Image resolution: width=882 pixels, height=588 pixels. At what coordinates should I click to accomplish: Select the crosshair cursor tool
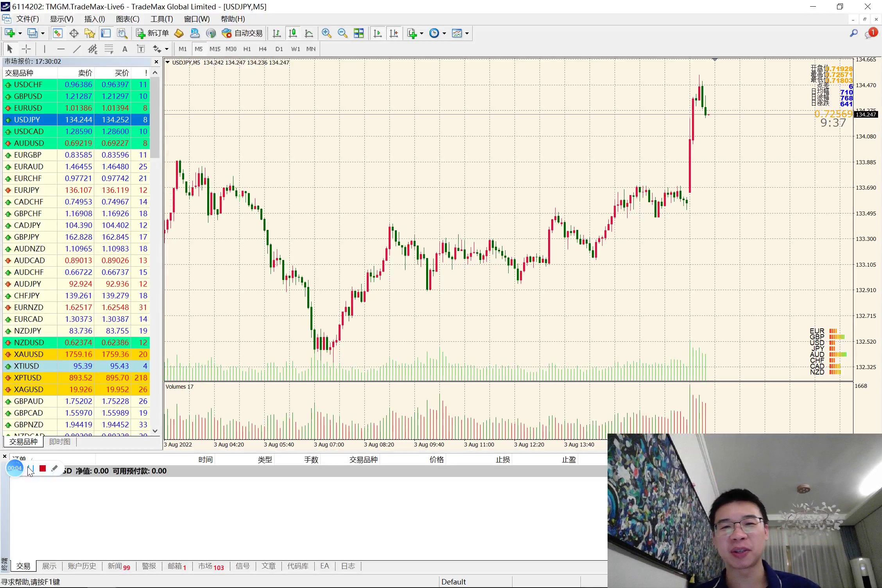26,49
